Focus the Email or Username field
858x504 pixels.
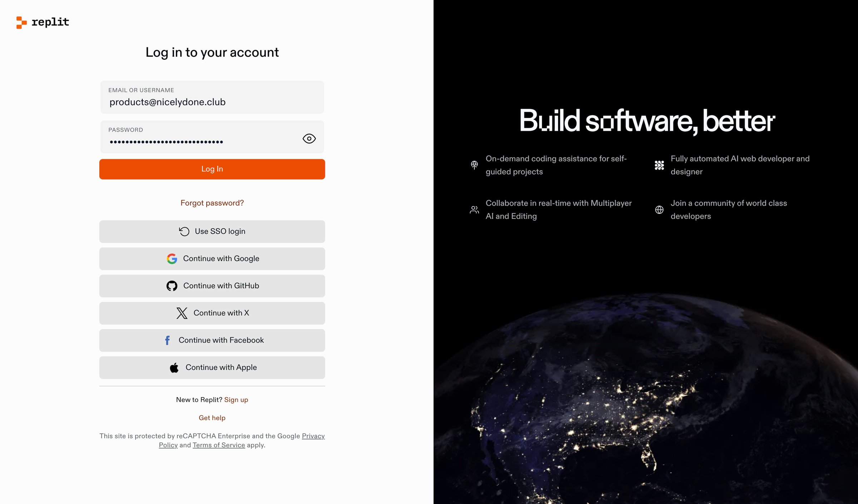212,97
